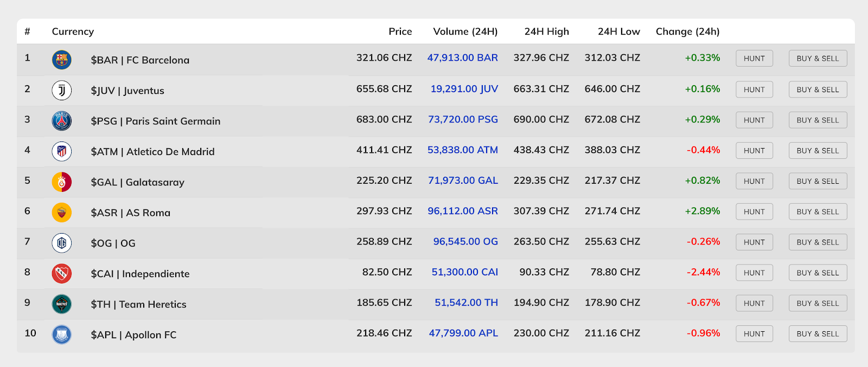The width and height of the screenshot is (868, 367).
Task: Click the Apollon FC crest icon
Action: pos(62,334)
